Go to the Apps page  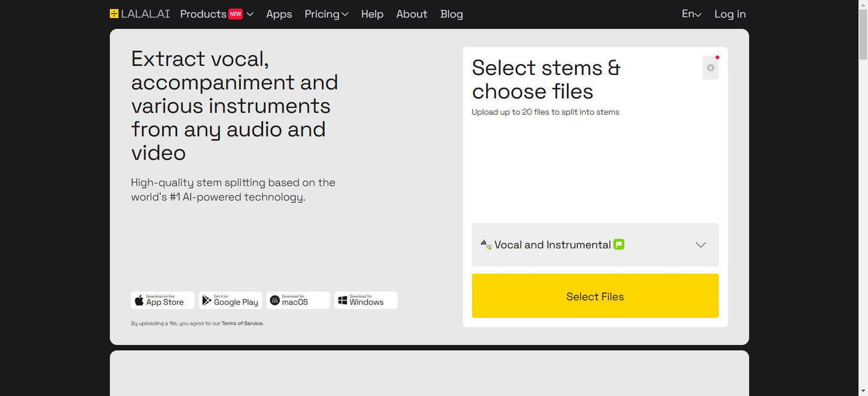point(279,14)
